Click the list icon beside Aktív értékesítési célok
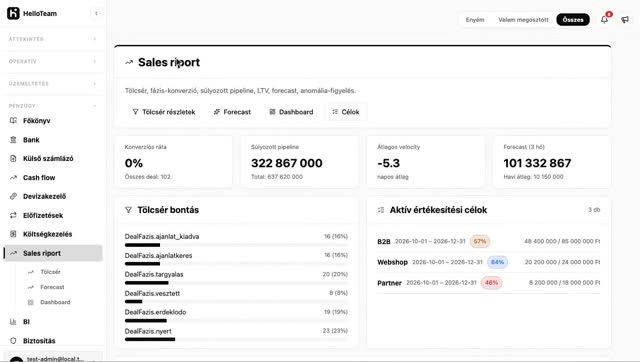This screenshot has width=640, height=362. click(x=381, y=210)
